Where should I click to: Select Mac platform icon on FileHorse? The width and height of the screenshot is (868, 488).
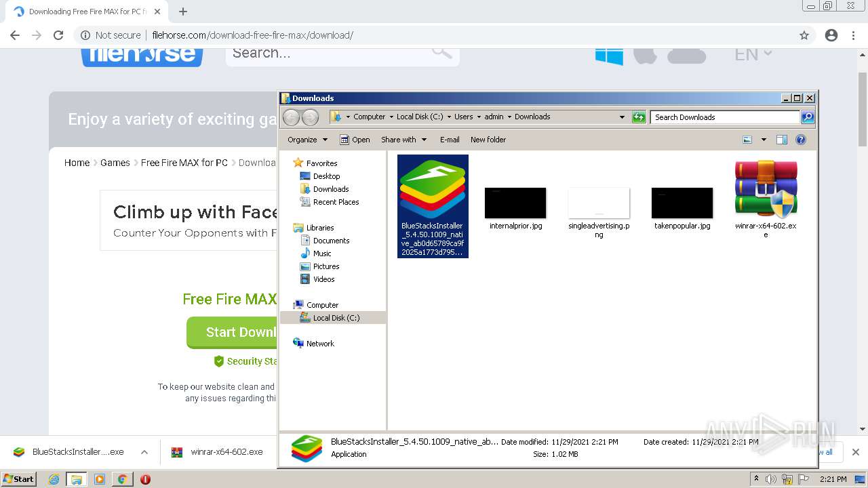tap(645, 56)
